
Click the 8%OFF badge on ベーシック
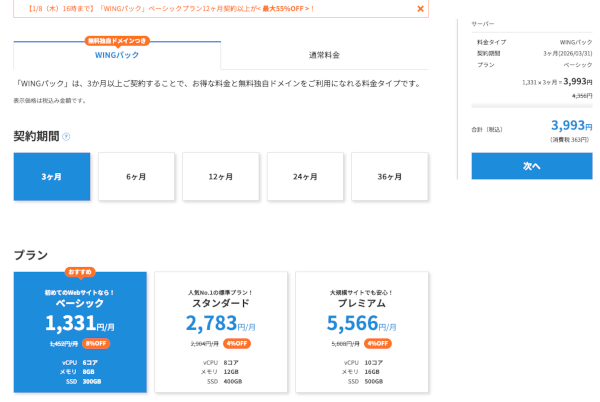97,343
